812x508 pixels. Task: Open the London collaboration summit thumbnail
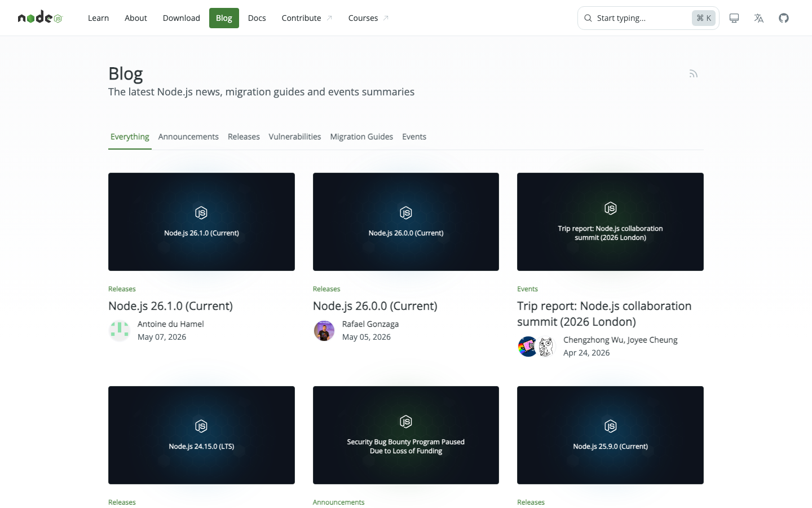point(610,222)
